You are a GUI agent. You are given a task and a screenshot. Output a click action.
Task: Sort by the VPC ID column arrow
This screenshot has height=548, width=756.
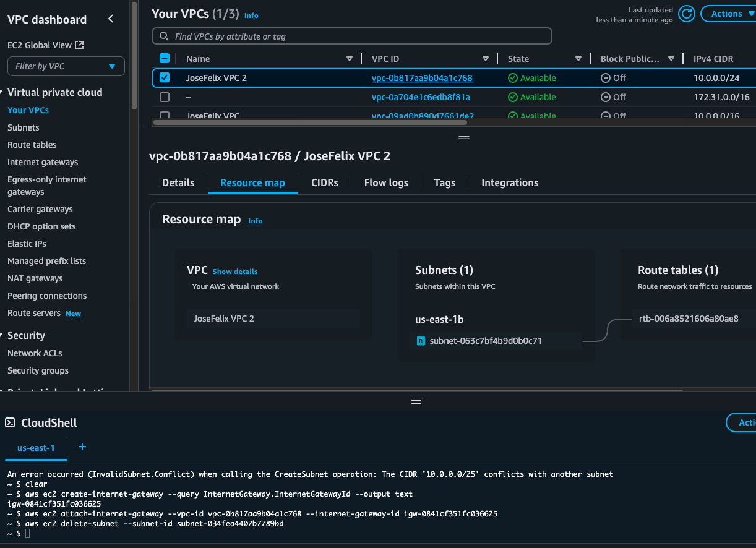[486, 59]
